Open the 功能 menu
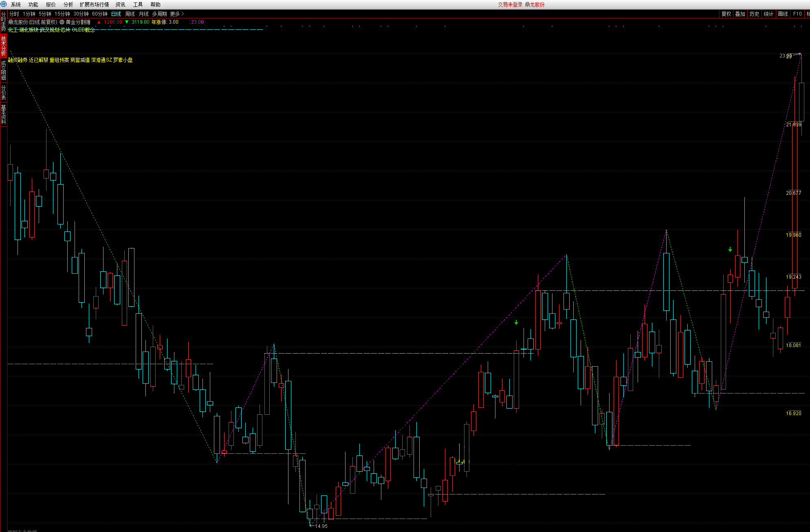Screen dimensions: 810x532 point(33,4)
